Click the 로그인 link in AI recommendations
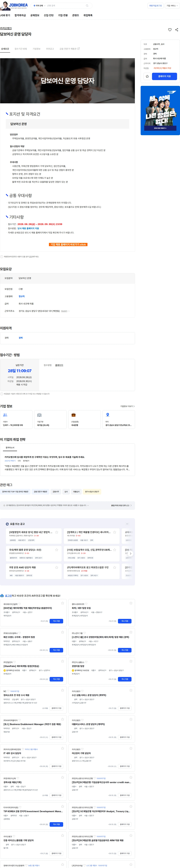Image resolution: width=180 pixels, height=868 pixels. tap(8, 596)
